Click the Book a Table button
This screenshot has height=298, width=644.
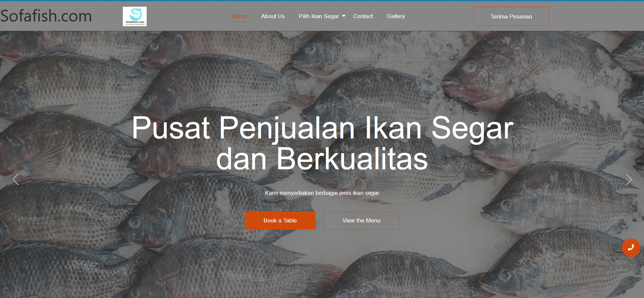pos(280,220)
